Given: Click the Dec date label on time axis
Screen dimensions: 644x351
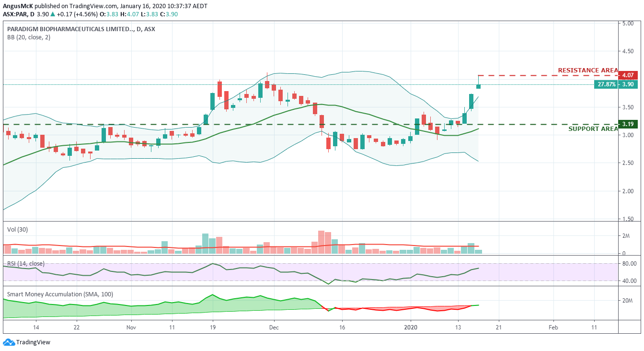Looking at the screenshot, I should pyautogui.click(x=274, y=327).
